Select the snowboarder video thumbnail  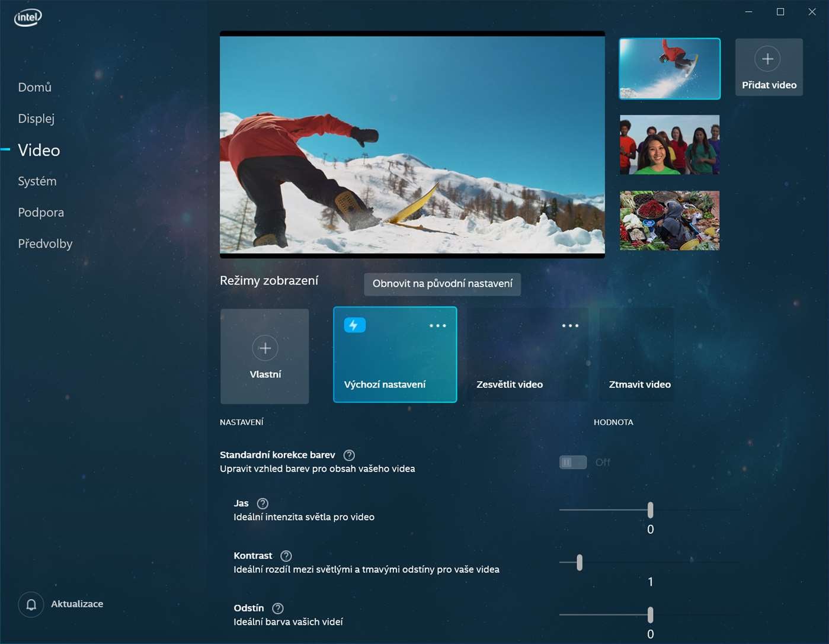[x=669, y=68]
